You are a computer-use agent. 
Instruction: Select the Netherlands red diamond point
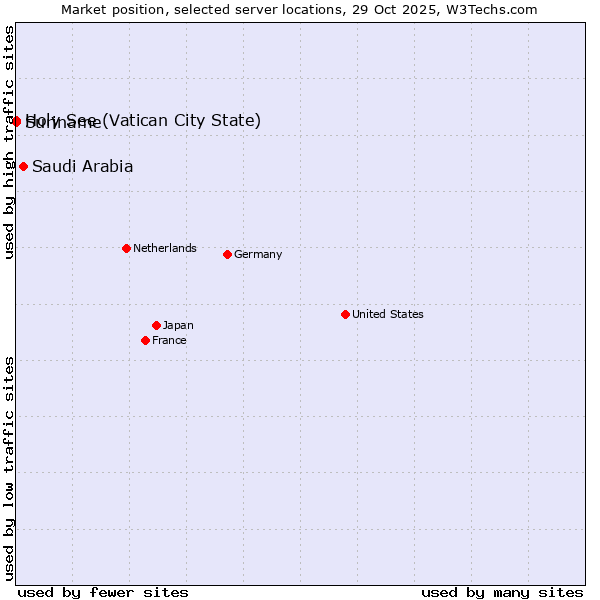[126, 248]
